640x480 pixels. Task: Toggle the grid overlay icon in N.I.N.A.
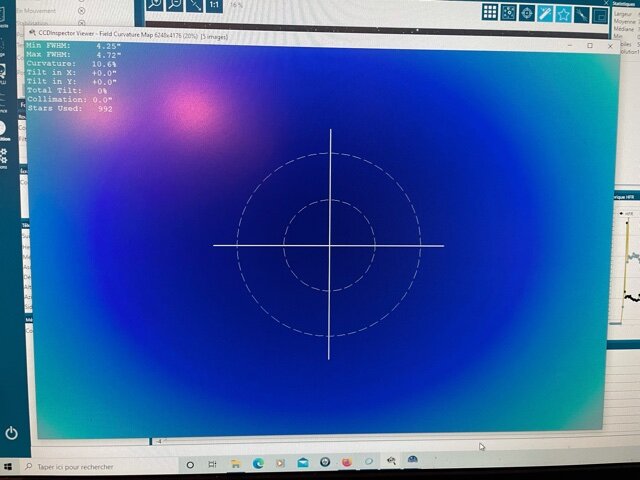pos(490,12)
